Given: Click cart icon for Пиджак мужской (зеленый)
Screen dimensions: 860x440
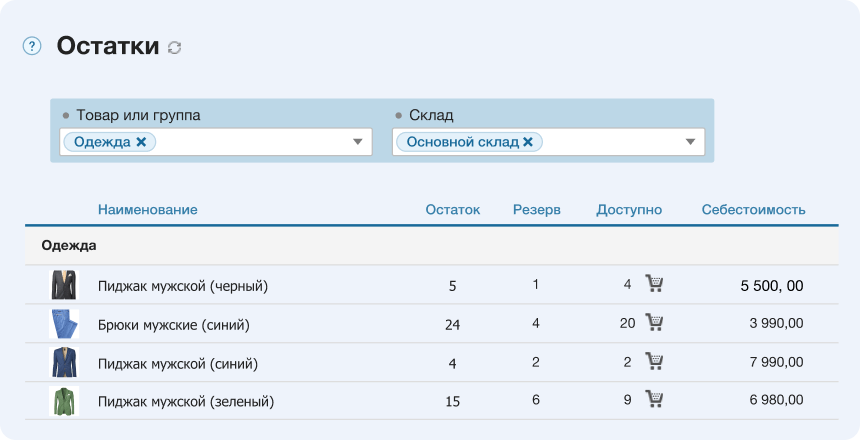Looking at the screenshot, I should pos(654,400).
